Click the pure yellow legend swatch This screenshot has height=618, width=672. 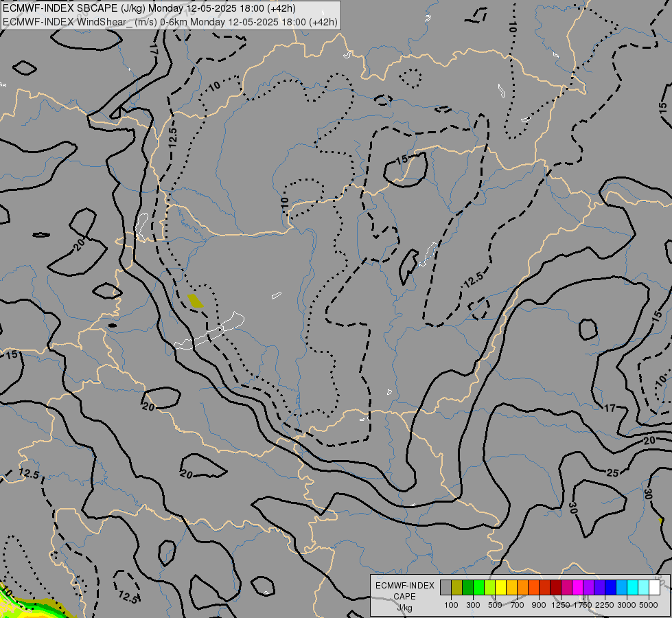[x=500, y=588]
